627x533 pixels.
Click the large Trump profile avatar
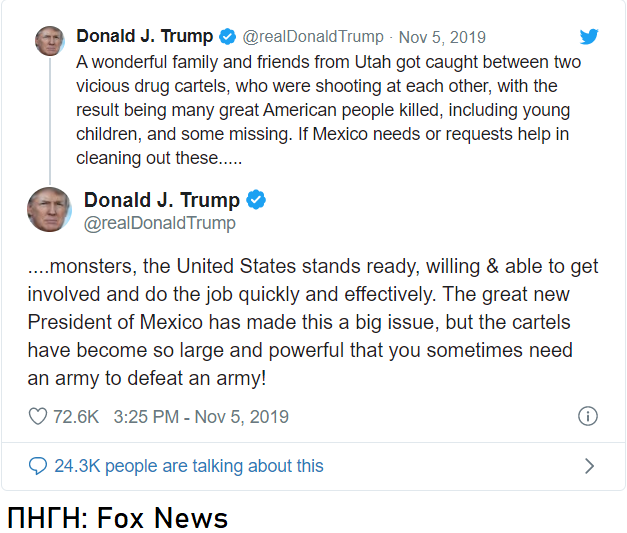tap(49, 210)
